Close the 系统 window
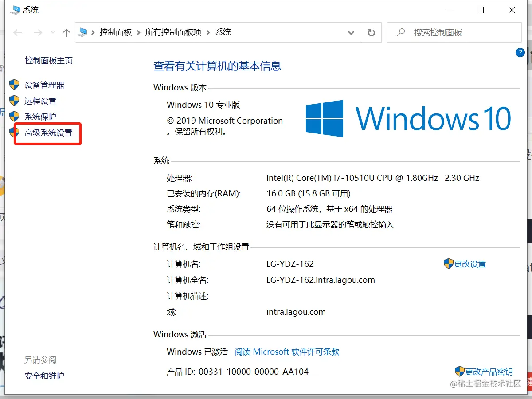532x399 pixels. click(x=512, y=10)
